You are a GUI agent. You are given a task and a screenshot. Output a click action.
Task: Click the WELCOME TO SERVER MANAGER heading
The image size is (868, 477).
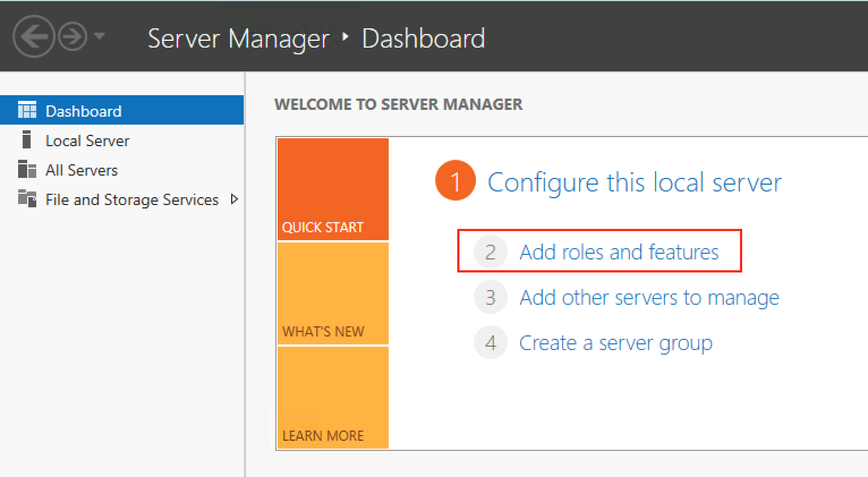398,104
